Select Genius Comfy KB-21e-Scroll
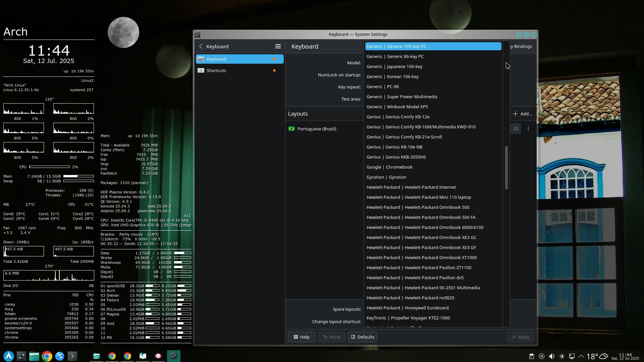This screenshot has width=644, height=362. pos(433,137)
